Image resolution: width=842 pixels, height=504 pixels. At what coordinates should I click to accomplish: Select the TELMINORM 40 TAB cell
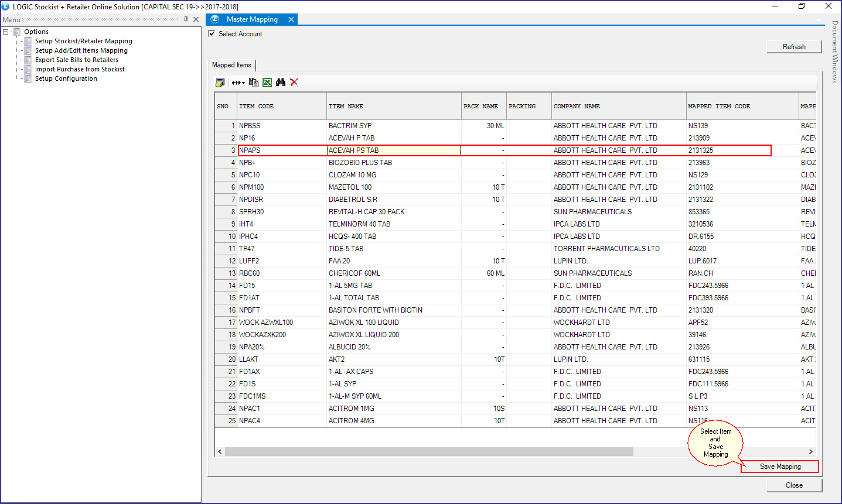(x=394, y=224)
